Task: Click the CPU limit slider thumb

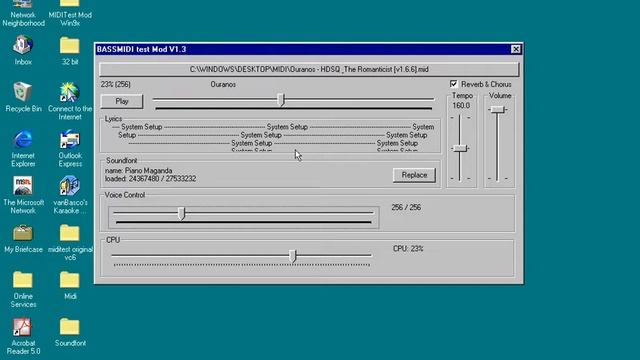Action: pyautogui.click(x=292, y=256)
